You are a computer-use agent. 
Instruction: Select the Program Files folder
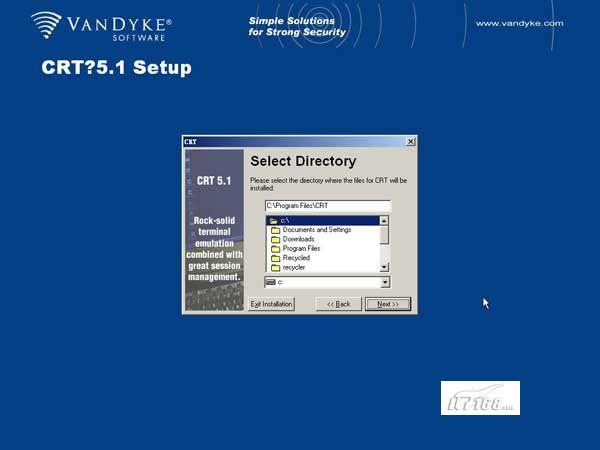coord(323,249)
